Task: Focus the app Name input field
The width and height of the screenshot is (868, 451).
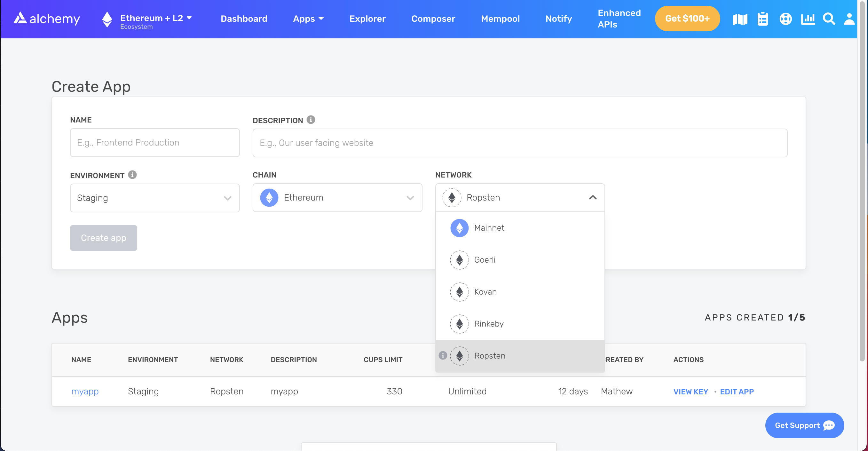Action: (155, 143)
